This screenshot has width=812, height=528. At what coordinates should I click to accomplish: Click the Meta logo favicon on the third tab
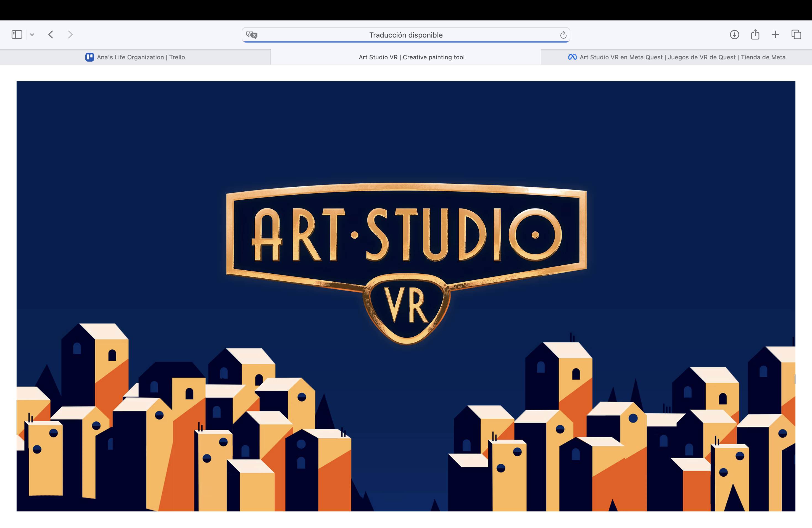point(572,57)
